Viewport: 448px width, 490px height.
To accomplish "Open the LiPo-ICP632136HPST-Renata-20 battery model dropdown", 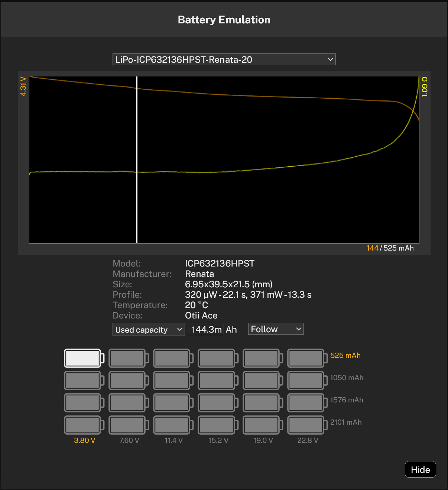I will (224, 59).
